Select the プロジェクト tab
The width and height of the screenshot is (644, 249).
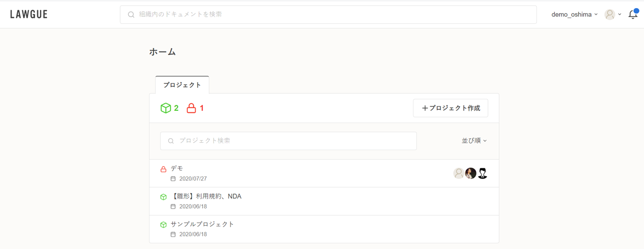point(182,85)
